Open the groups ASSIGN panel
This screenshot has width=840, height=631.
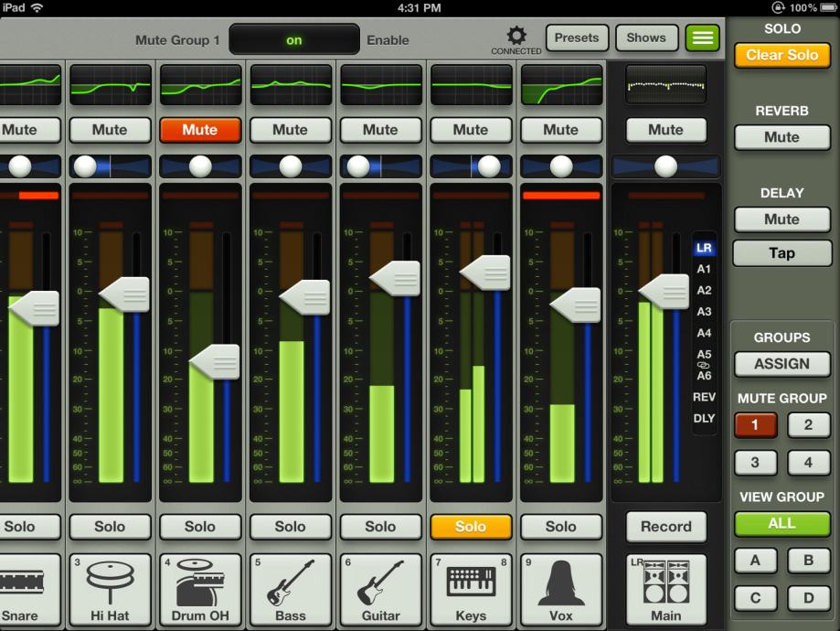click(x=782, y=364)
